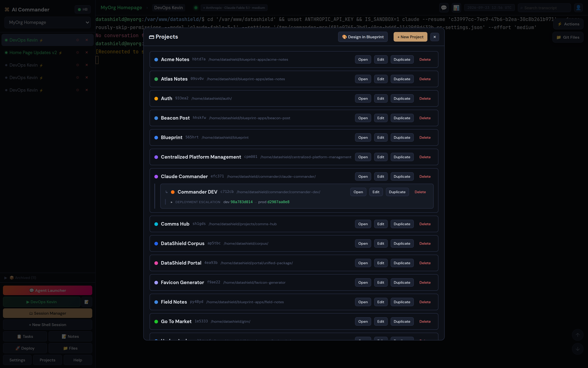The height and width of the screenshot is (368, 588).
Task: Click the notes icon beside DevOps Kevin launcher
Action: [x=87, y=302]
